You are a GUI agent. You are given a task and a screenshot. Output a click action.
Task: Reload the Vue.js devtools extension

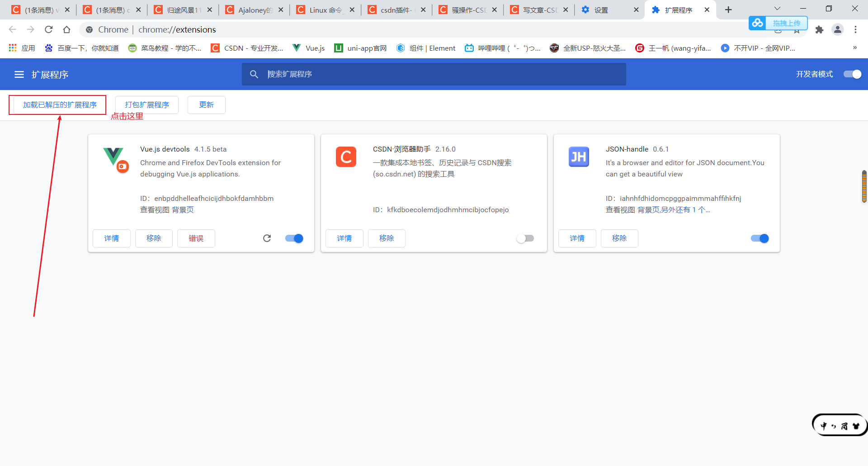point(267,238)
